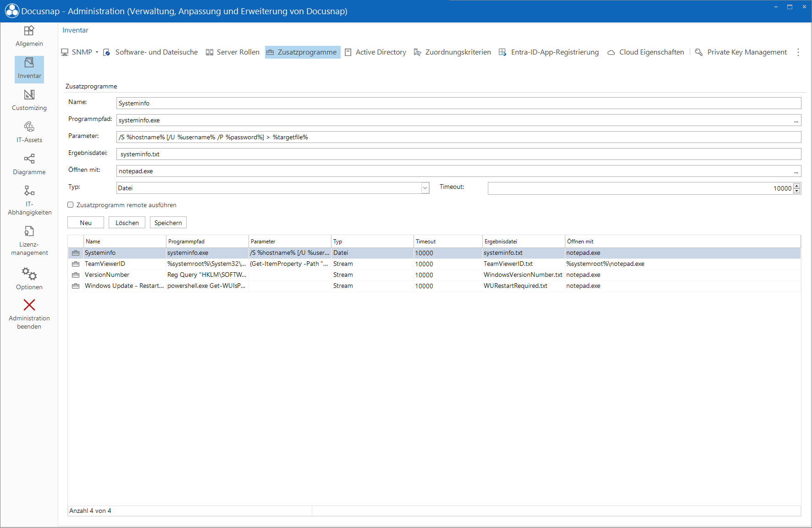Expand the Typ dropdown

(x=425, y=188)
